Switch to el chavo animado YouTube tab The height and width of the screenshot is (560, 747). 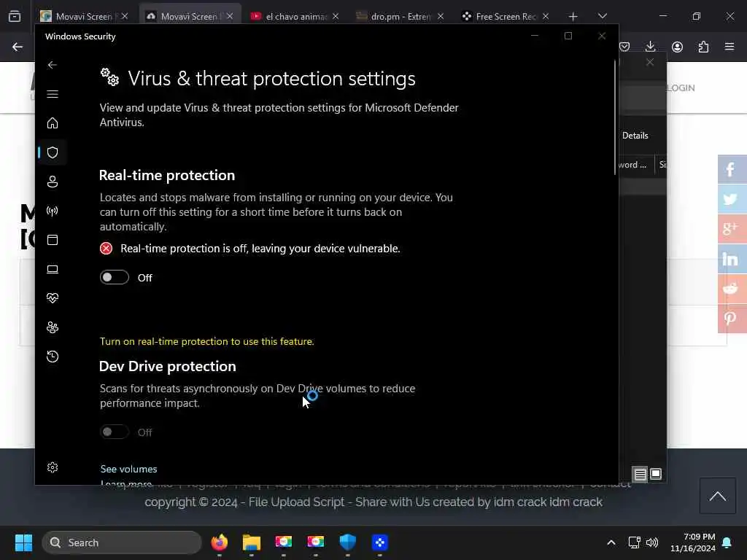pos(294,16)
